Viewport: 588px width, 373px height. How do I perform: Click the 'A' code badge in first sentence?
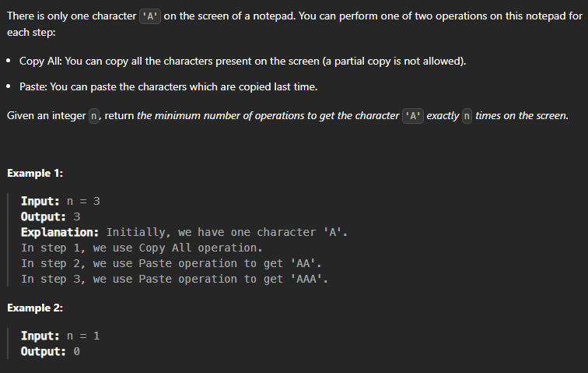(150, 16)
